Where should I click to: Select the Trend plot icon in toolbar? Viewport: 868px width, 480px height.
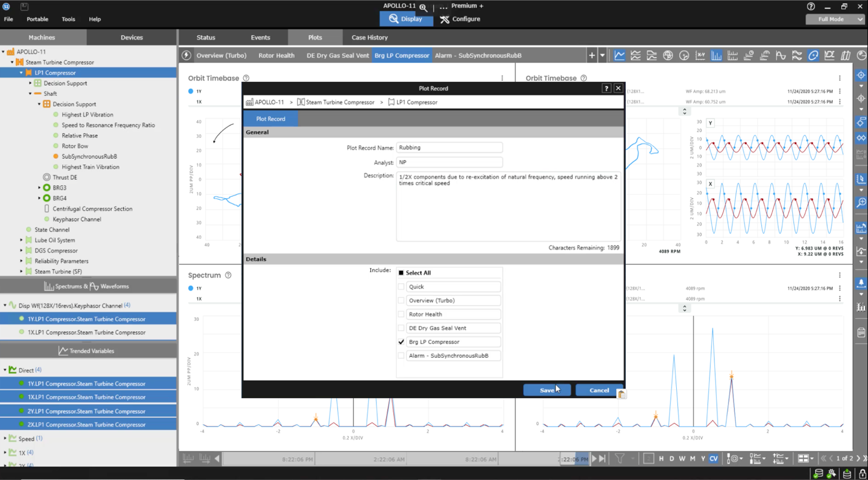(619, 55)
